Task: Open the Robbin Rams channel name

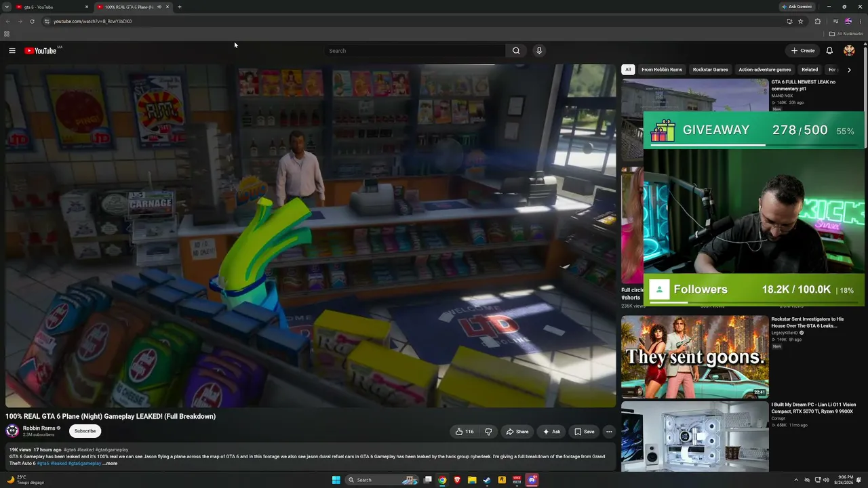Action: point(39,428)
